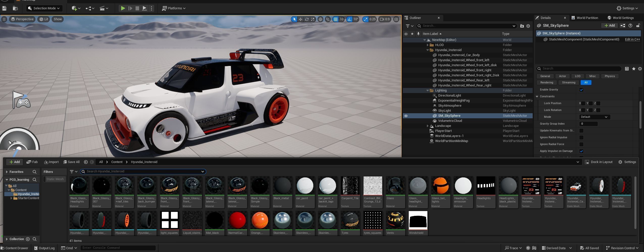
Task: Click the Edit in C++ link
Action: [632, 39]
